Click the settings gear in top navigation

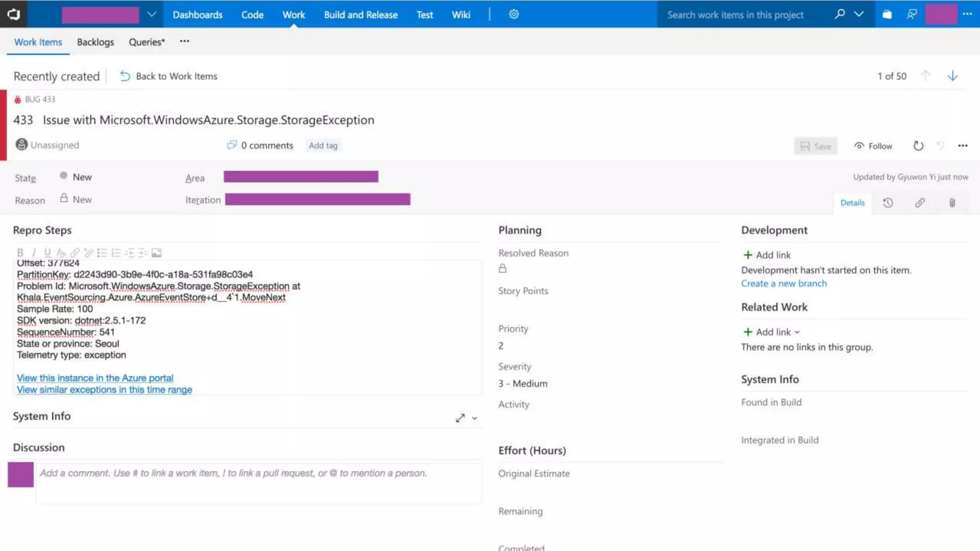coord(513,14)
